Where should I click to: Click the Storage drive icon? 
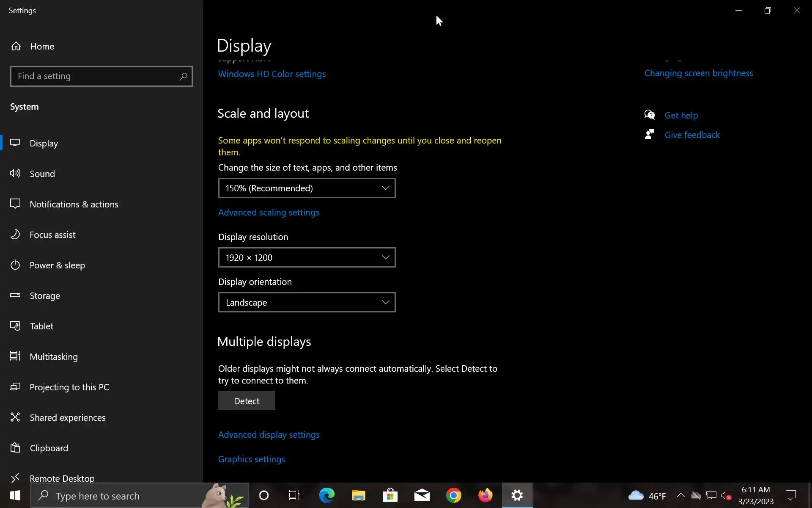tap(15, 295)
